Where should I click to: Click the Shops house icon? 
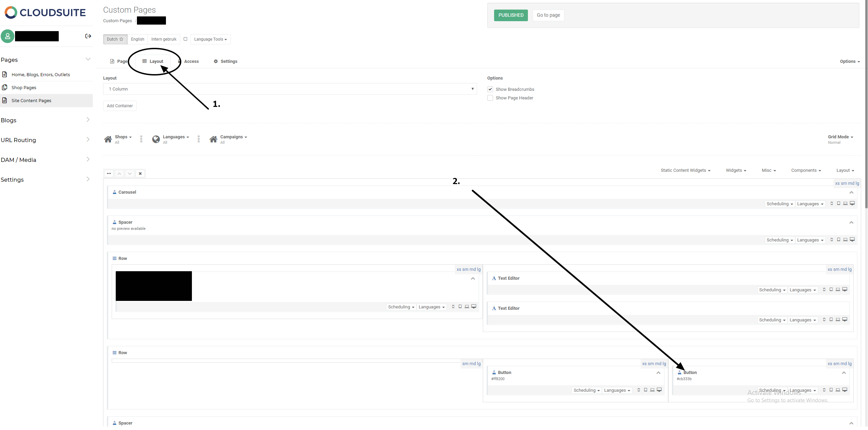(108, 139)
